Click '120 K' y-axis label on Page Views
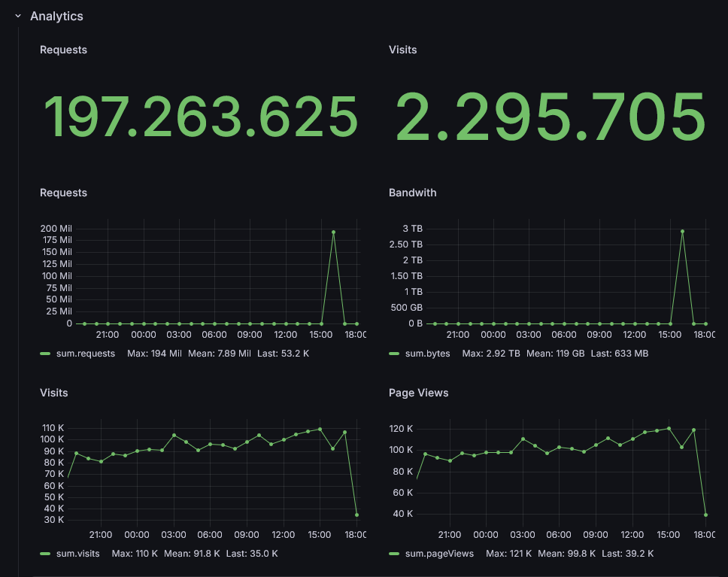Viewport: 728px width, 577px height. click(401, 428)
